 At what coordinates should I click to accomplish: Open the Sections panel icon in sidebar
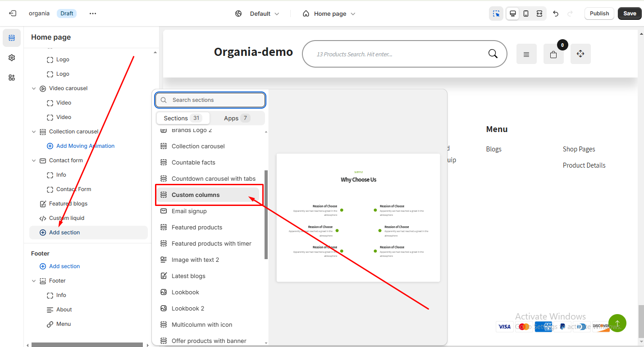pos(12,38)
